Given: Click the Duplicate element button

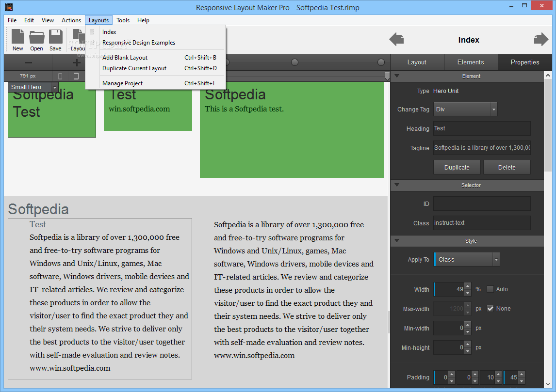Looking at the screenshot, I should (457, 168).
